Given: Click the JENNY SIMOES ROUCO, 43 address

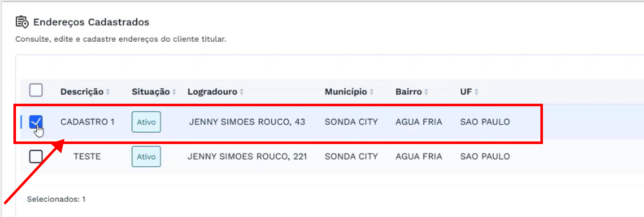Looking at the screenshot, I should tap(247, 122).
